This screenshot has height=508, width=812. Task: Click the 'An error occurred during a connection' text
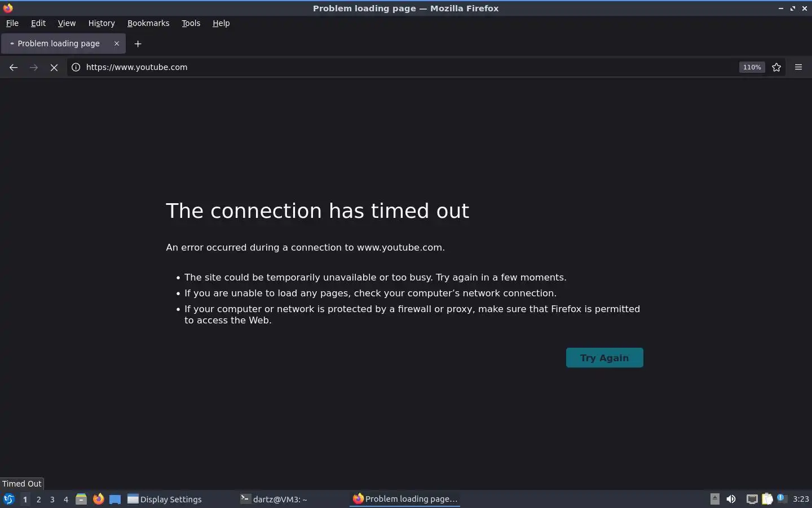point(305,247)
